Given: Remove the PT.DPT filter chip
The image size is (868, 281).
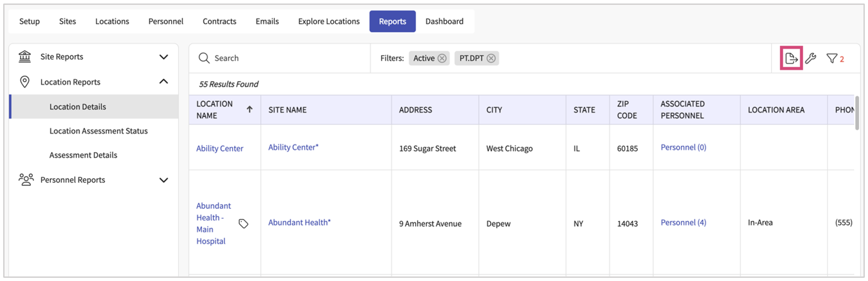Looking at the screenshot, I should [491, 59].
